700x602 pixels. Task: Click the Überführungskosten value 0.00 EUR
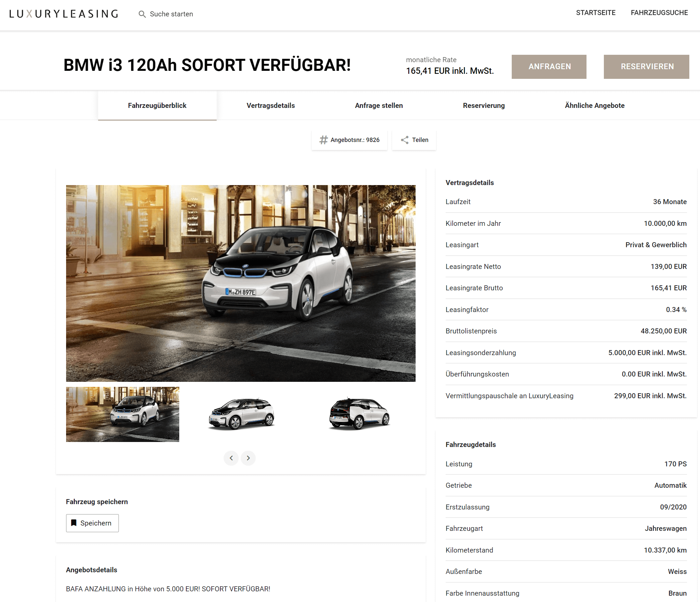click(x=654, y=374)
